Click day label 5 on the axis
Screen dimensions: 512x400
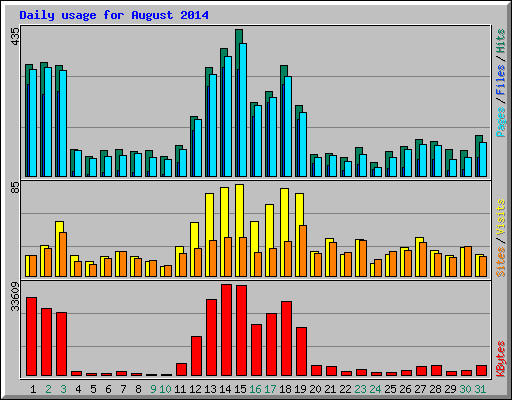coord(93,389)
